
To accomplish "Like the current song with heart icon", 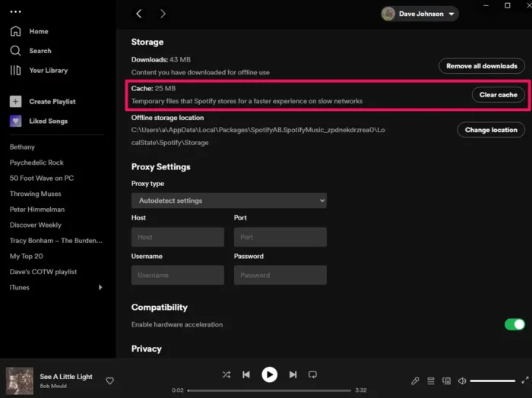I will click(x=110, y=381).
